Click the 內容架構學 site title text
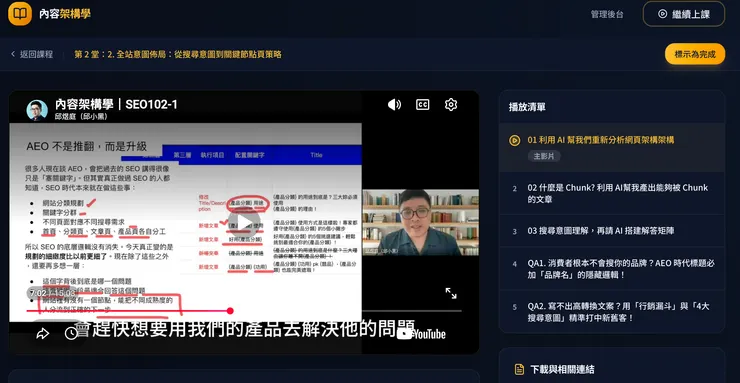The width and height of the screenshot is (740, 383). pyautogui.click(x=65, y=14)
